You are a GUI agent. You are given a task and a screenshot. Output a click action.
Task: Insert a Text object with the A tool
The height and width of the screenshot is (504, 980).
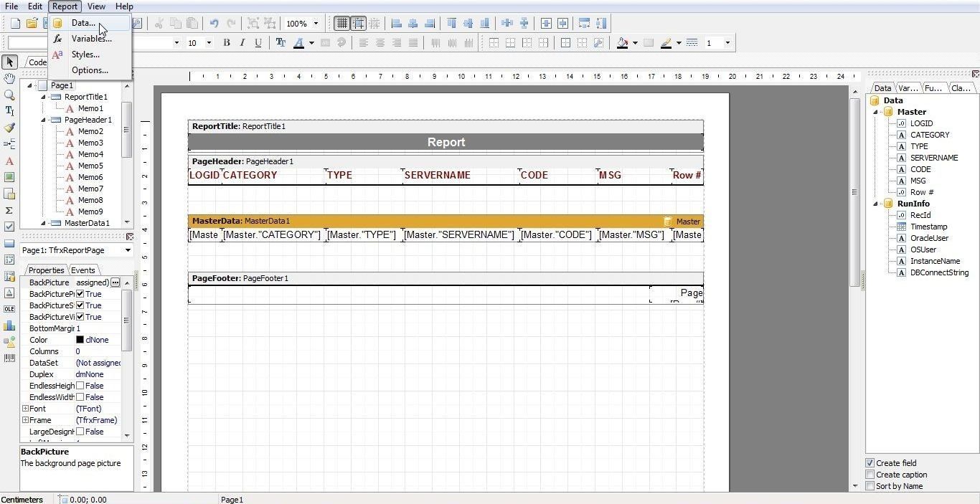(9, 161)
